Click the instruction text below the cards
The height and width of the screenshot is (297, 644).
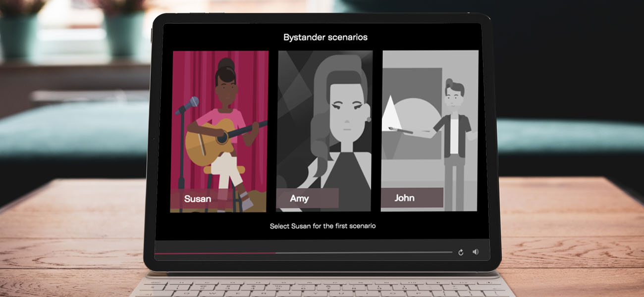[x=323, y=225]
